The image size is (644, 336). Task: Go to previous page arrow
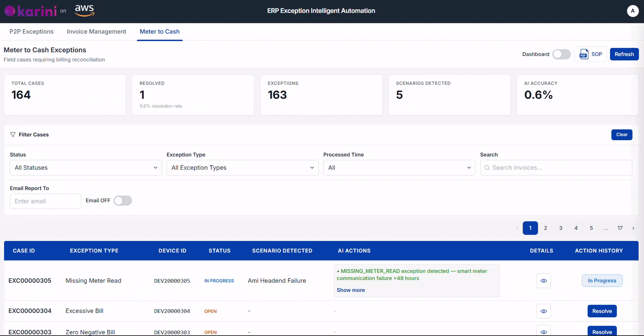pyautogui.click(x=517, y=228)
